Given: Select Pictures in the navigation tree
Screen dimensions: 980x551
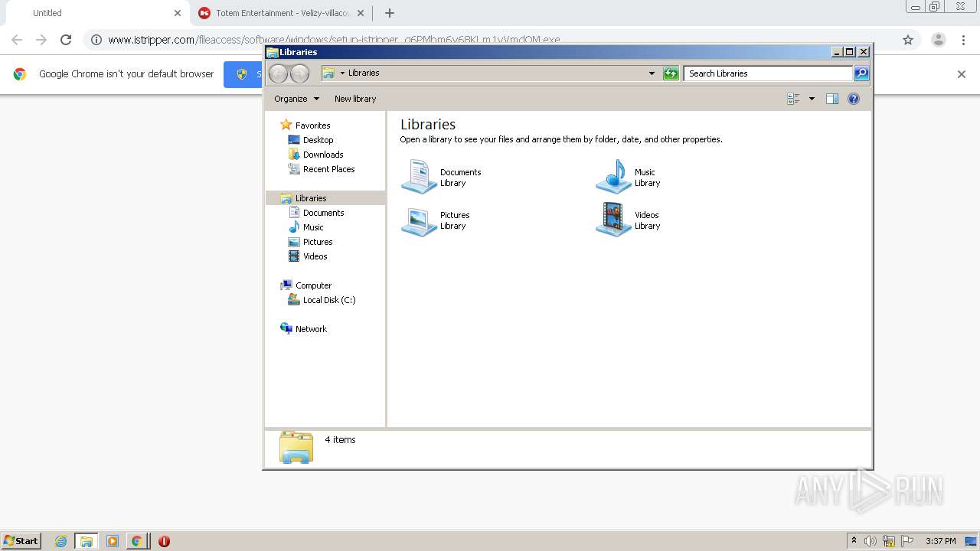Looking at the screenshot, I should 318,242.
